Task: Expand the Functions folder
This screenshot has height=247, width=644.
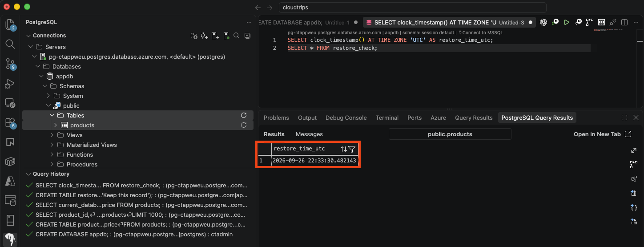Action: (52, 154)
